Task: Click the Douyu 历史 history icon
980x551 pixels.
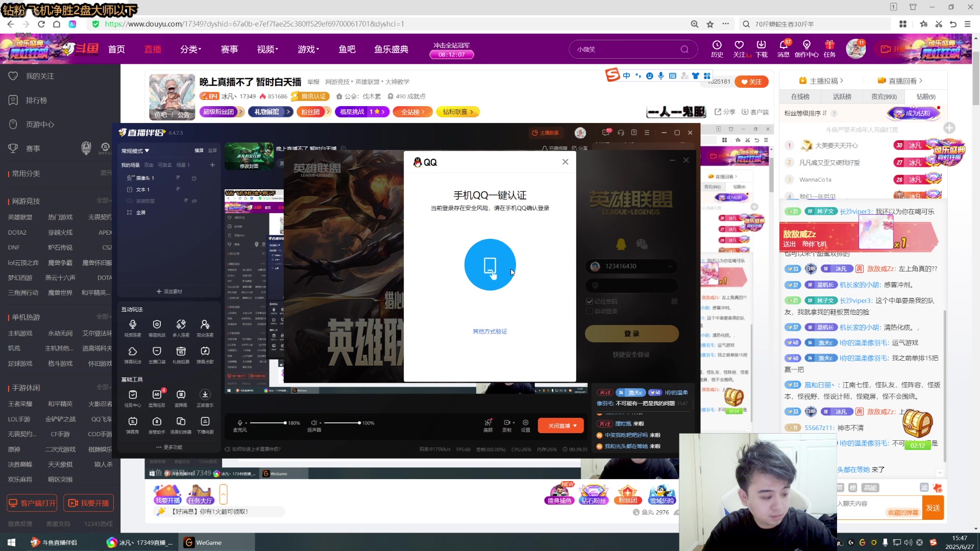Action: click(717, 48)
